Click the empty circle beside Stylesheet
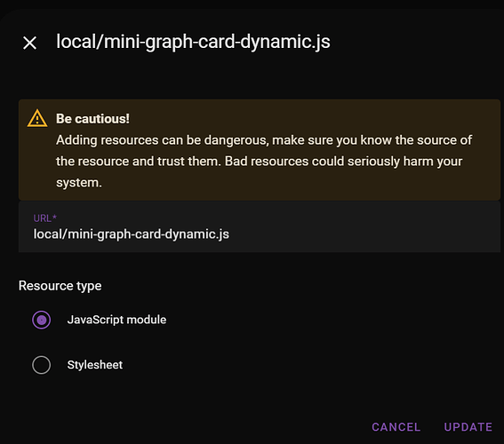504x444 pixels. [x=41, y=365]
